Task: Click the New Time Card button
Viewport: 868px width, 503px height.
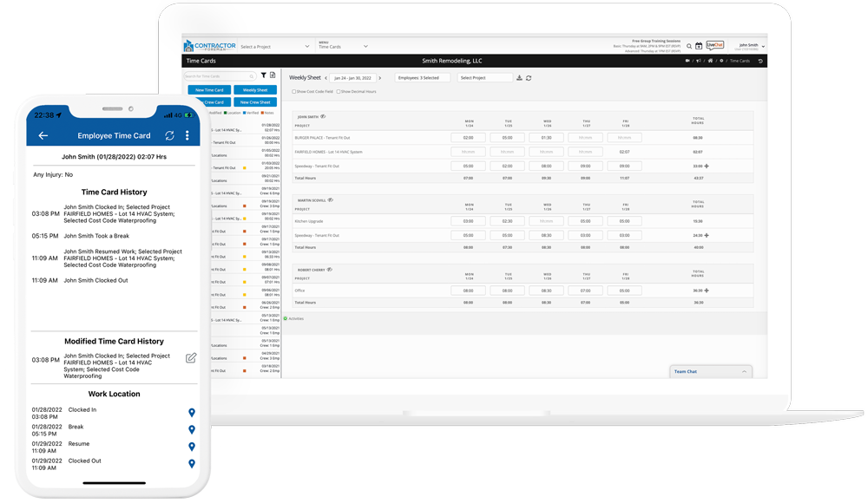Action: click(209, 90)
